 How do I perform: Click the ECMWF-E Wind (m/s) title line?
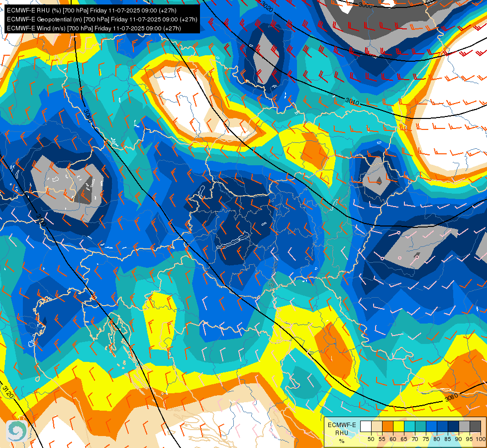94,28
